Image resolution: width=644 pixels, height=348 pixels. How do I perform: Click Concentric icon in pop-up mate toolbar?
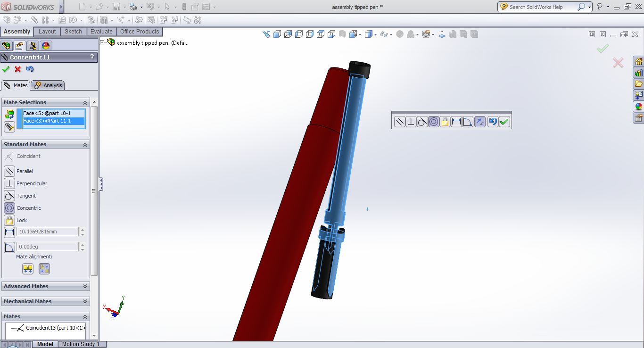click(x=434, y=122)
